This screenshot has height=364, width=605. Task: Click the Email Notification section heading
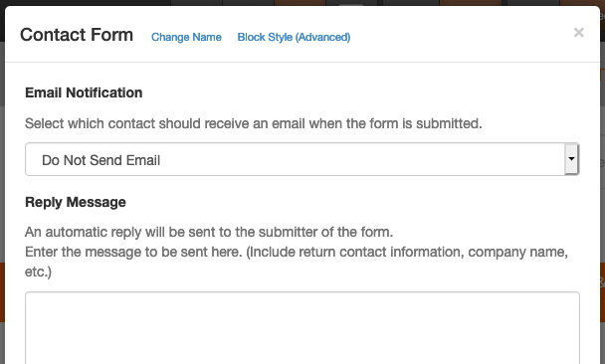click(84, 92)
